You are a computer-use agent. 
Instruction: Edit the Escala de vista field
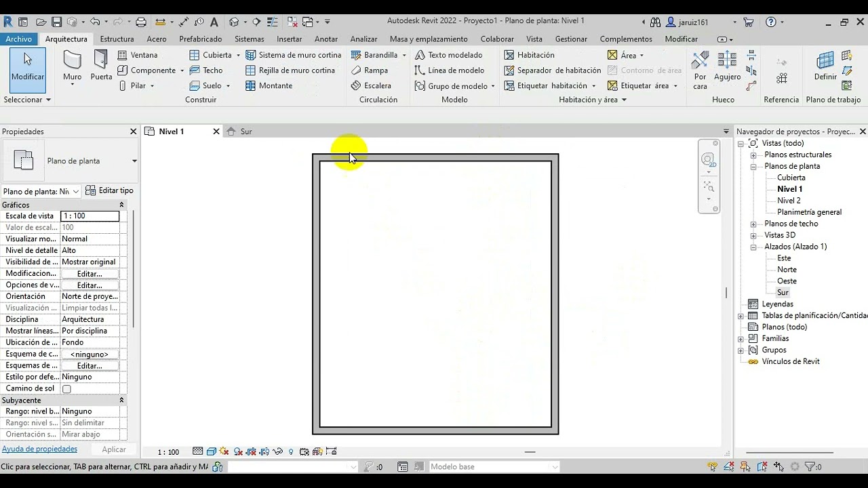pyautogui.click(x=90, y=216)
